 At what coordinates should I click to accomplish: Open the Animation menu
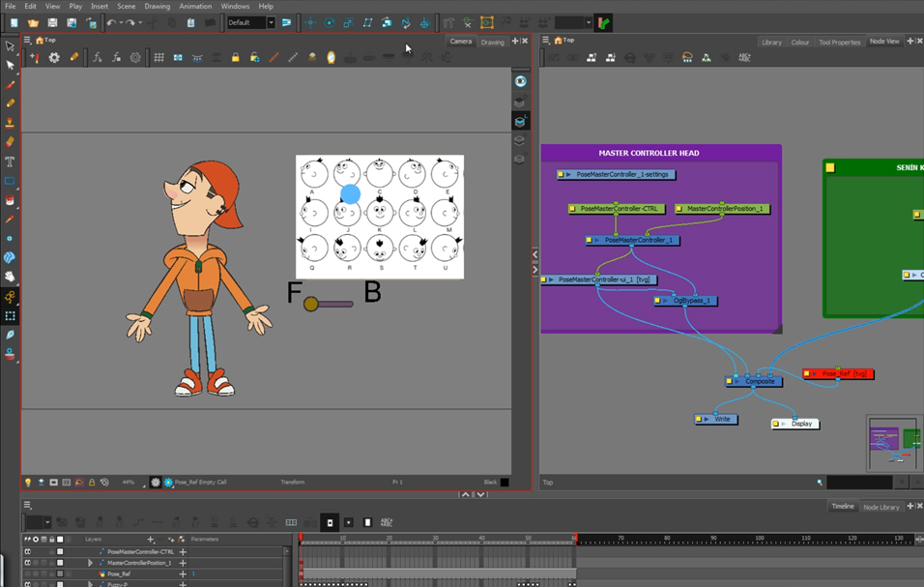[x=195, y=6]
